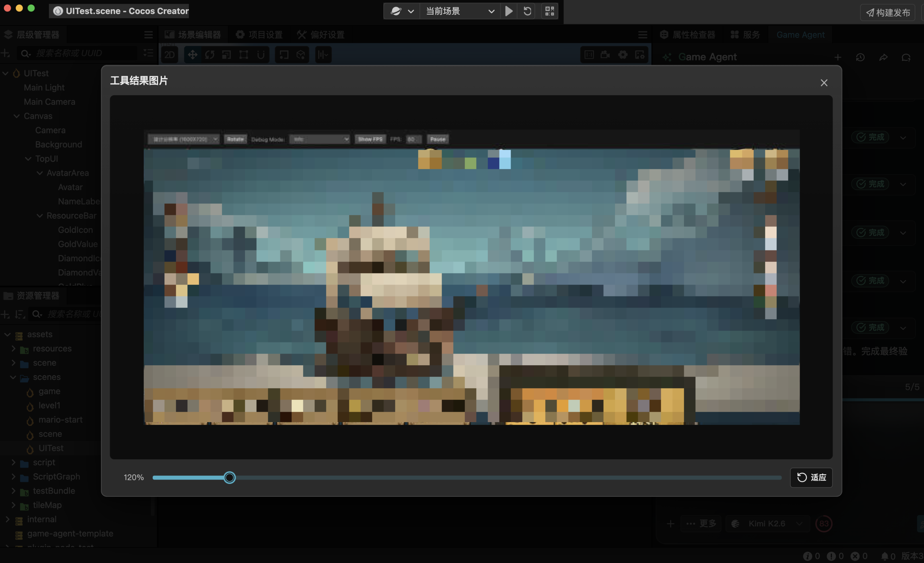Click the add node plus icon in hierarchy
Screen dimensions: 924x563
[5, 53]
